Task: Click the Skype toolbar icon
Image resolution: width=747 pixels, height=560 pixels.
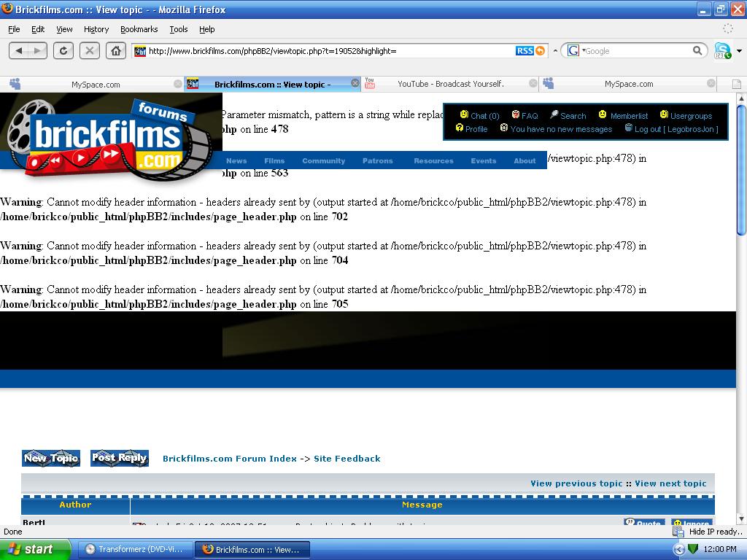Action: (722, 50)
